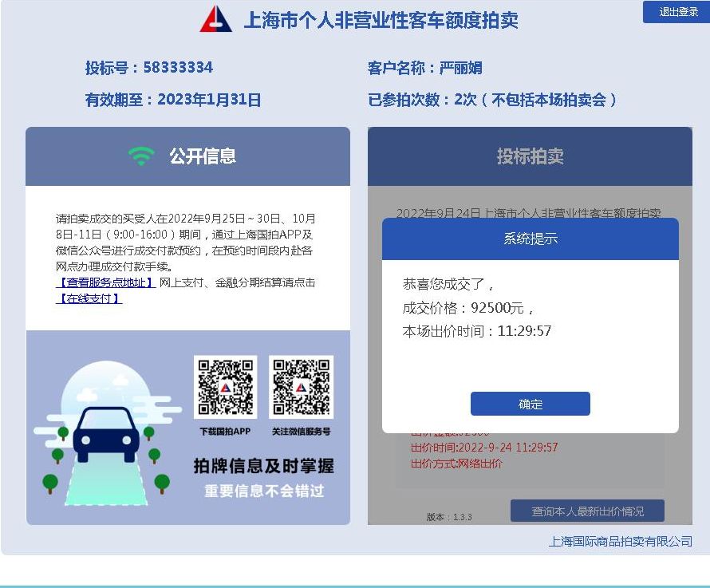The image size is (710, 588).
Task: Click the red and blue auction logo
Action: [216, 19]
